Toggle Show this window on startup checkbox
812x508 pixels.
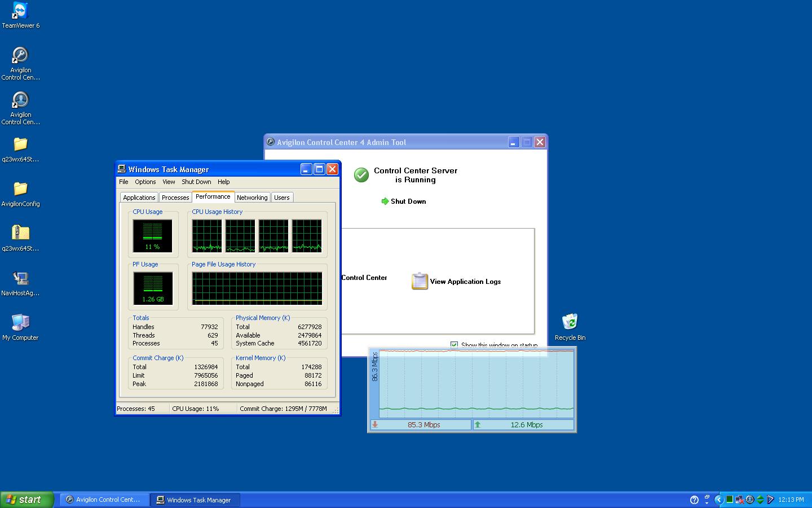click(454, 345)
